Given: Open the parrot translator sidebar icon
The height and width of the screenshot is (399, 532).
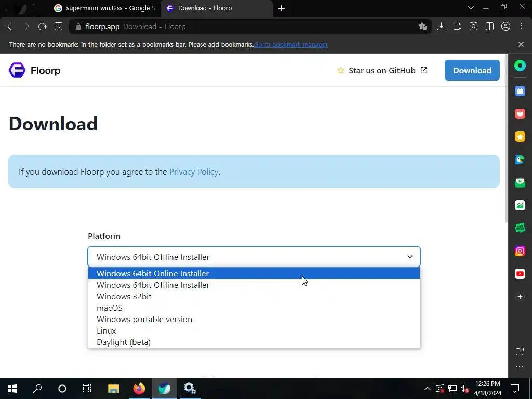Looking at the screenshot, I should (x=520, y=159).
